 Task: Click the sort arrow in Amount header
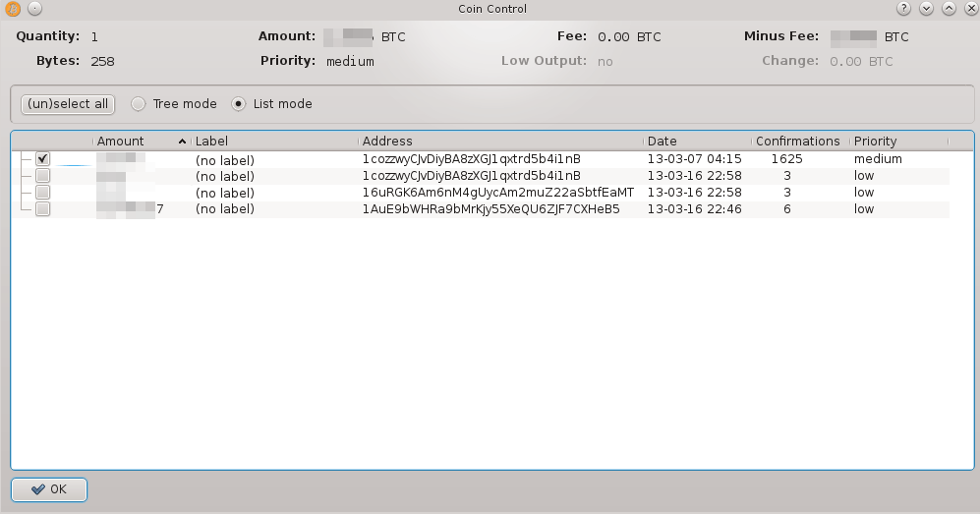(x=182, y=142)
